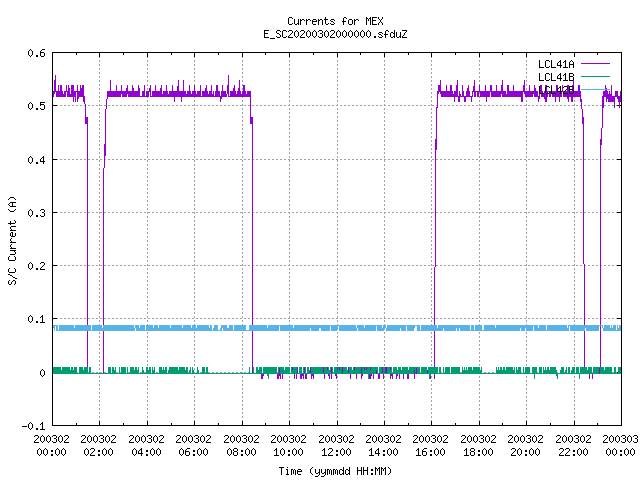Click the 200302 02:00 x-axis tick label
This screenshot has width=640, height=480.
[98, 446]
